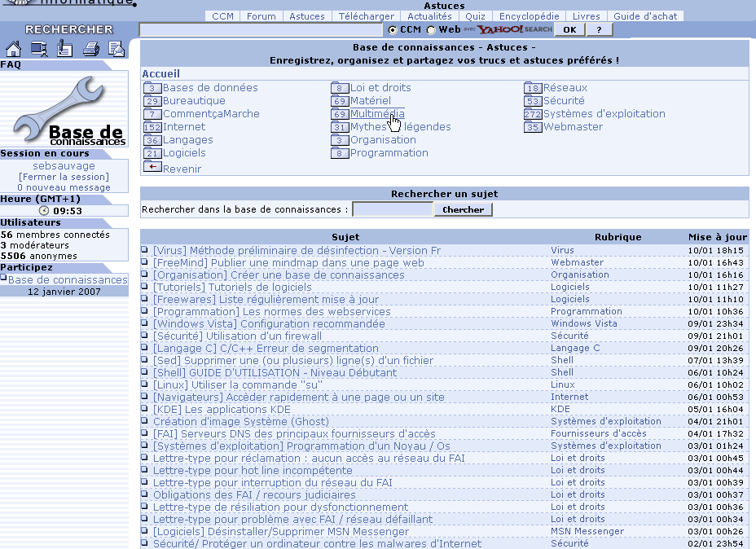Click the folder icon beside the Organisation category
The width and height of the screenshot is (756, 549).
click(340, 139)
